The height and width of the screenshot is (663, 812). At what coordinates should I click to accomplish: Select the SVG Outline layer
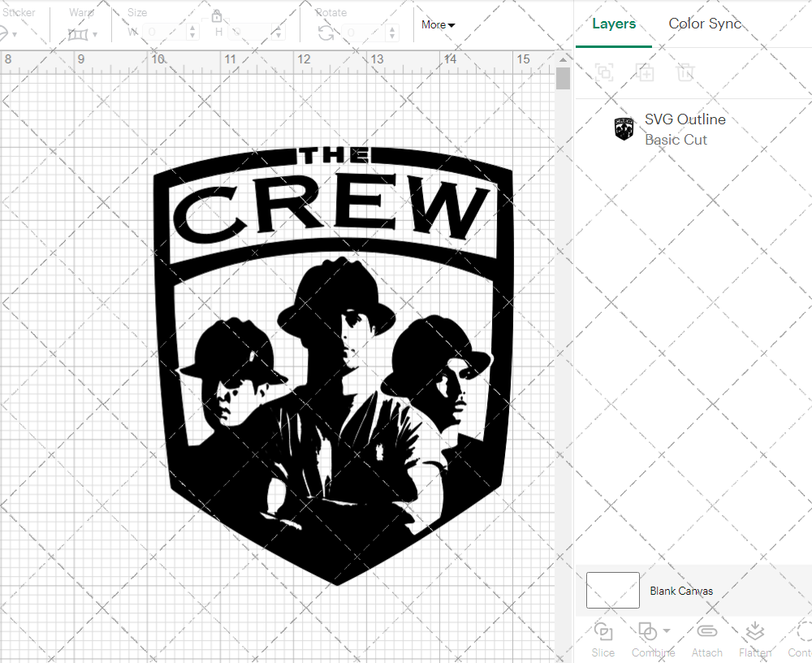(x=685, y=119)
